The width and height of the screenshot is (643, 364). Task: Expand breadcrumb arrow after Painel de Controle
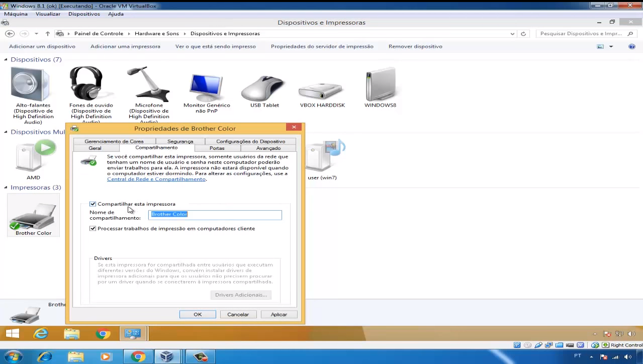point(129,34)
